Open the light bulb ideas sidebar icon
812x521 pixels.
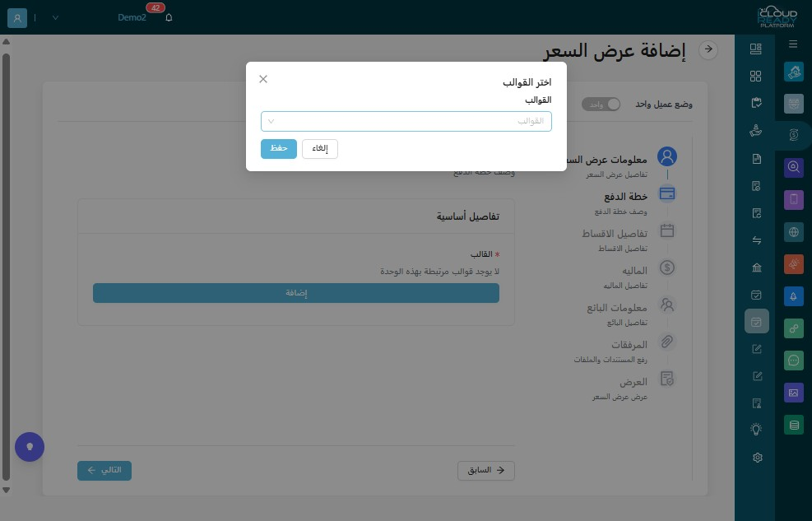click(x=756, y=429)
